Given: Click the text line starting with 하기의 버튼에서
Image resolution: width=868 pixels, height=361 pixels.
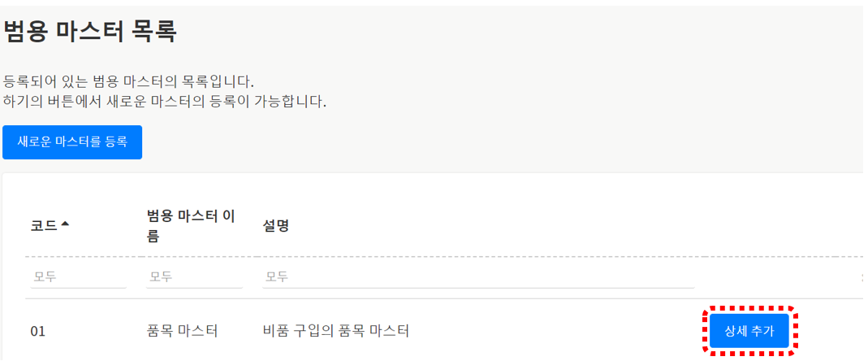Looking at the screenshot, I should click(x=164, y=102).
